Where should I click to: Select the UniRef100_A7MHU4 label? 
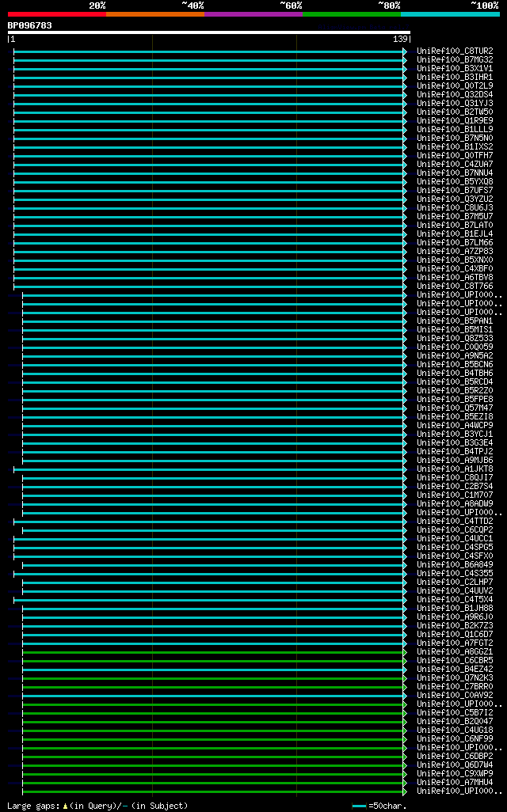coord(456,783)
